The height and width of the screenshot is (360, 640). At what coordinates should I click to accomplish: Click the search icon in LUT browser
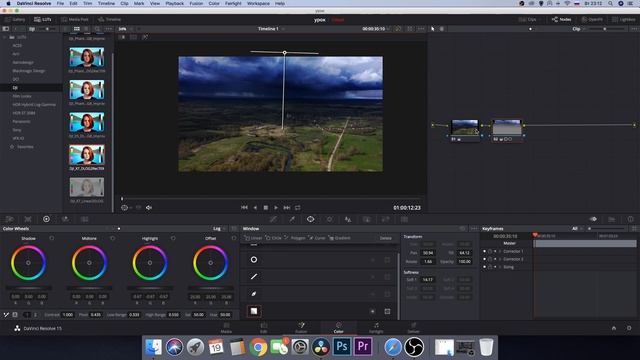pos(98,29)
